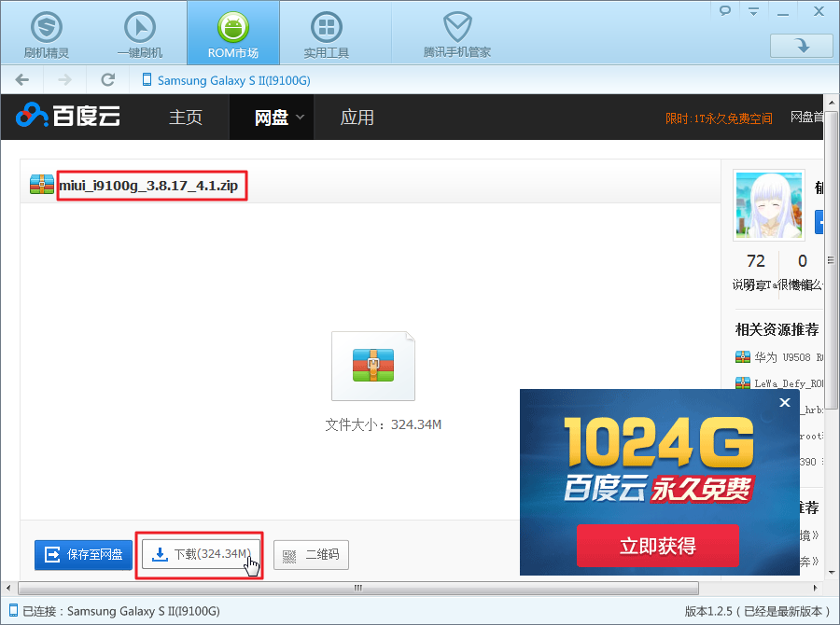
Task: Refresh the page with the reload icon
Action: 108,80
